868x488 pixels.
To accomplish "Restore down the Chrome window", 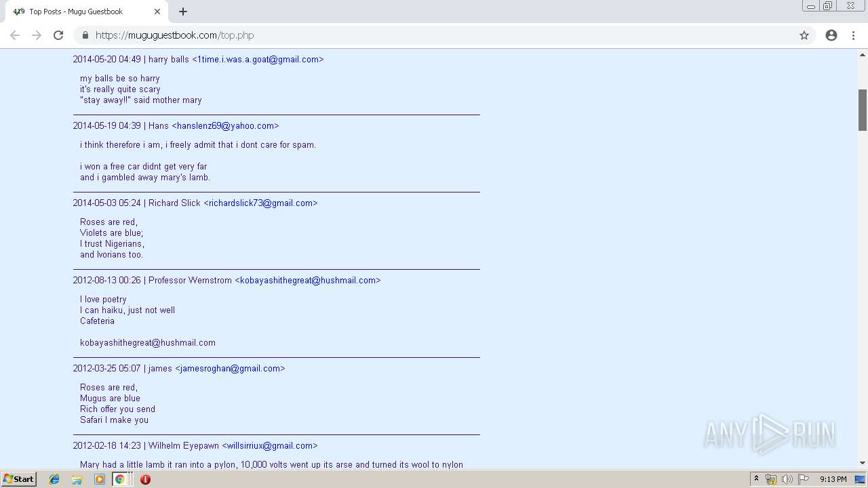I will (x=828, y=6).
